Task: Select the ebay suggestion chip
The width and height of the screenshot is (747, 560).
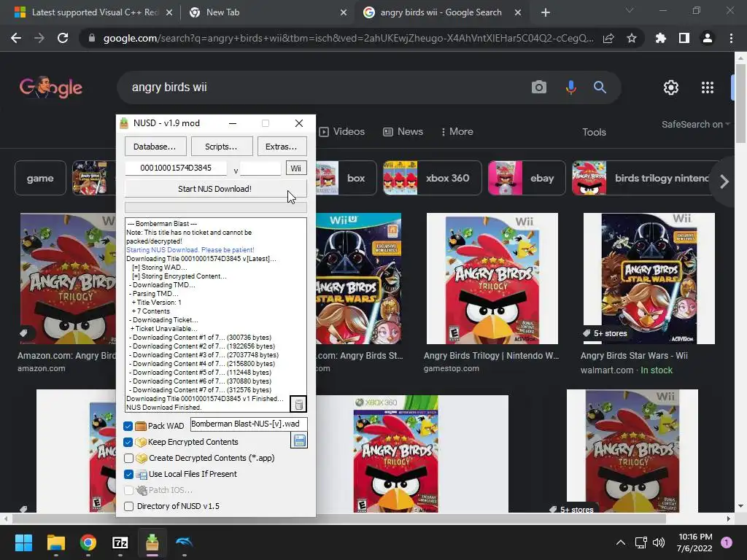Action: pyautogui.click(x=527, y=178)
